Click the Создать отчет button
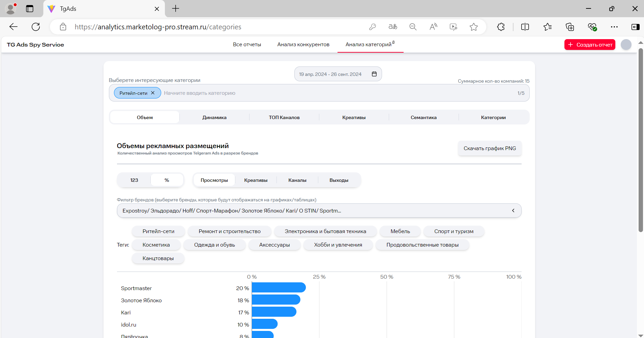Screen dimensions: 644x338 click(590, 45)
